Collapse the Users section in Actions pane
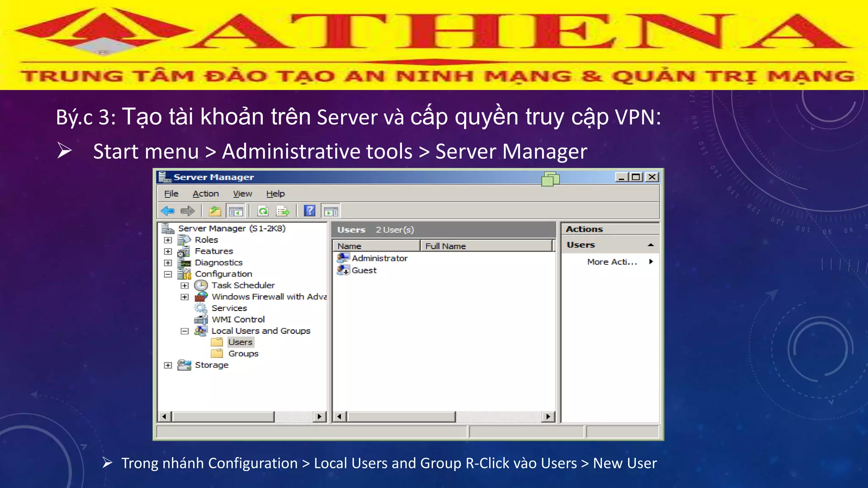 click(x=651, y=245)
